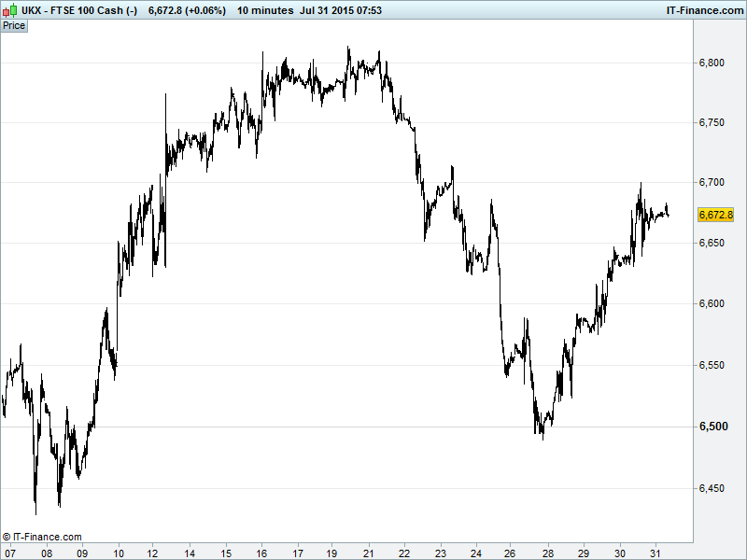Select date 21 on the time axis
Image resolution: width=747 pixels, height=560 pixels.
pos(369,552)
